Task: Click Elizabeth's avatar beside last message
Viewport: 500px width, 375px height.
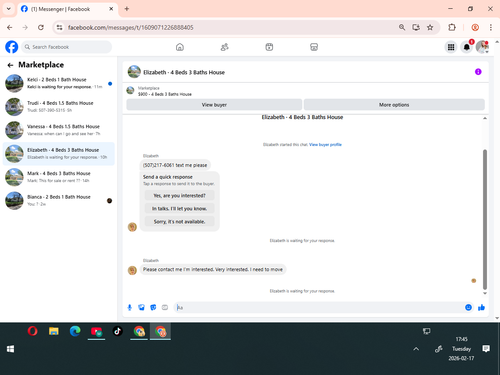Action: pyautogui.click(x=132, y=270)
